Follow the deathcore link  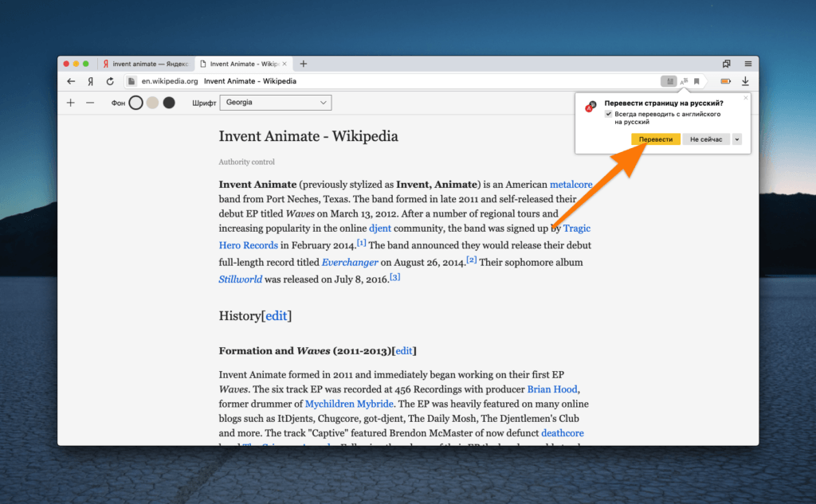[x=563, y=433]
